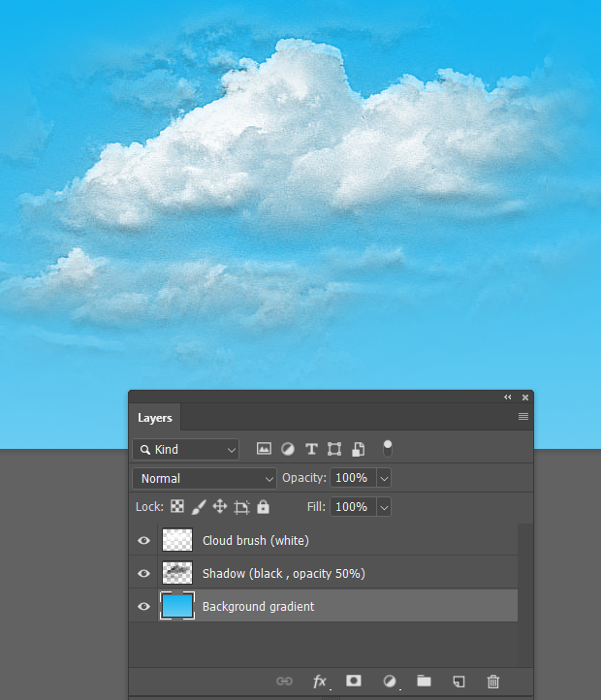Add a layer style via fx icon
The width and height of the screenshot is (601, 700).
tap(320, 682)
